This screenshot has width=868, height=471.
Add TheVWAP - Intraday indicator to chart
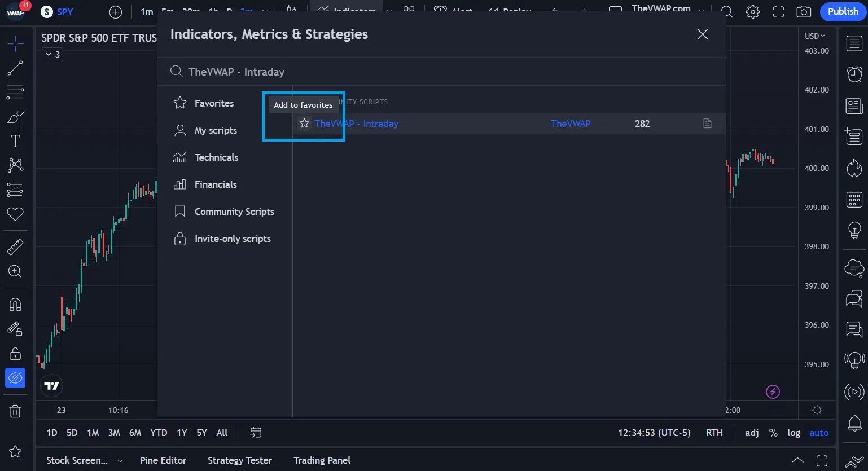point(357,124)
